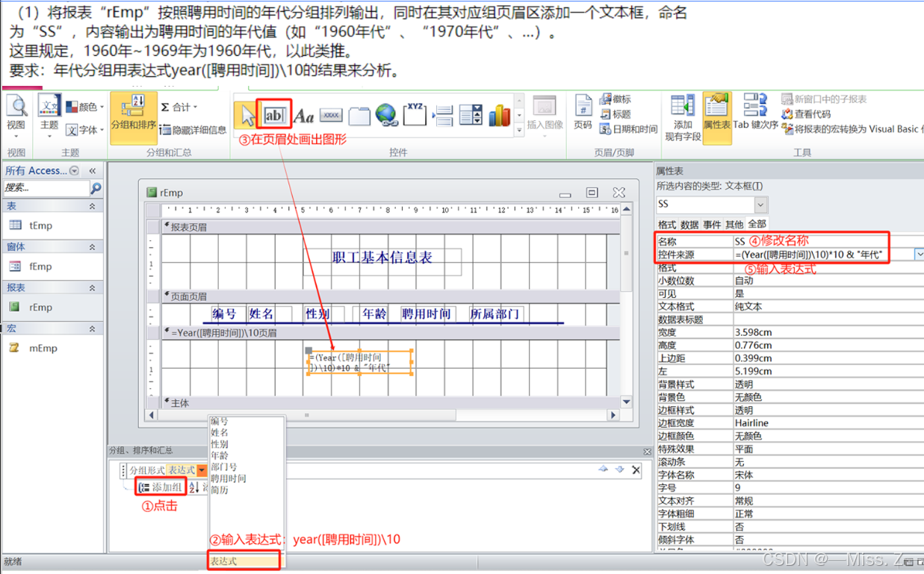Select the fEmp form
This screenshot has width=924, height=574.
click(52, 266)
